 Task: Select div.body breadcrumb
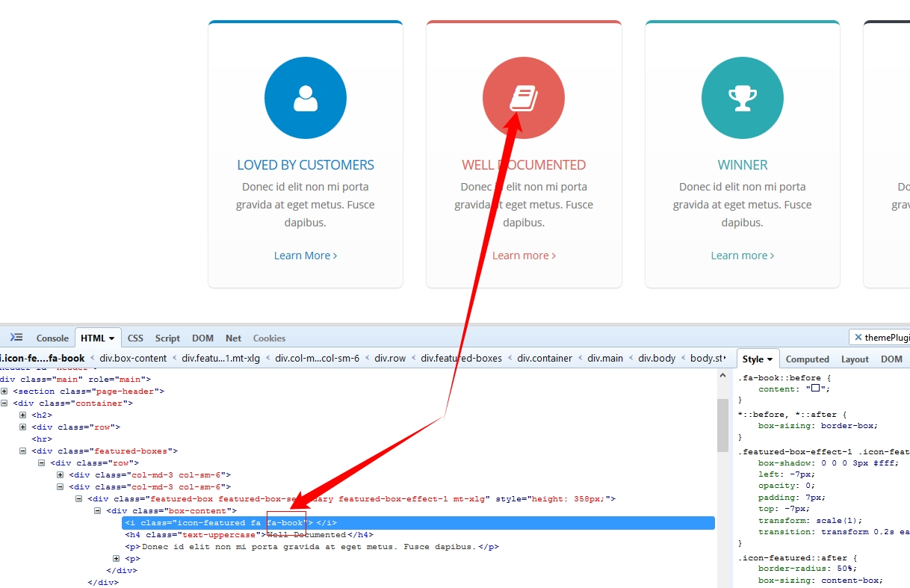(x=657, y=359)
